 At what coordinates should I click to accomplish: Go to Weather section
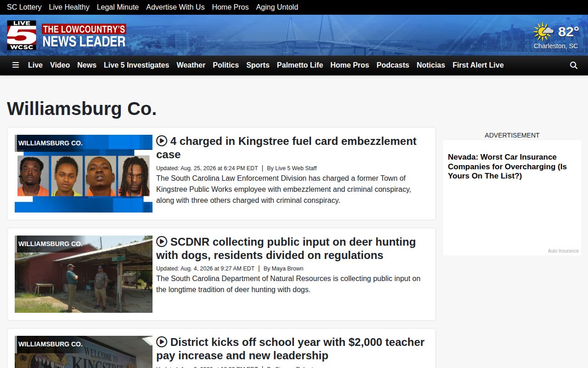191,65
